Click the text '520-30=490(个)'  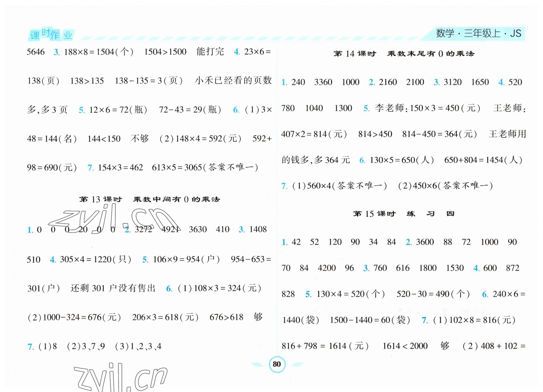(433, 294)
